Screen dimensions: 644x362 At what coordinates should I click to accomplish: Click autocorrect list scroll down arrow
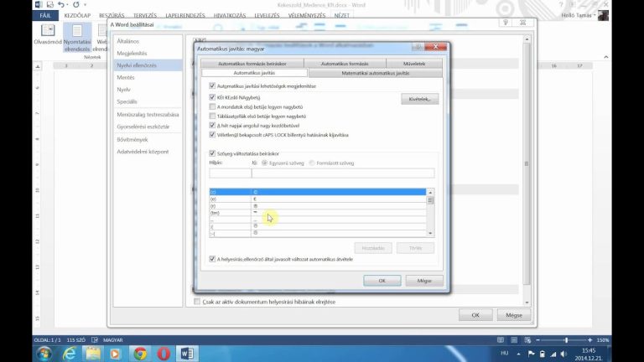(x=430, y=233)
